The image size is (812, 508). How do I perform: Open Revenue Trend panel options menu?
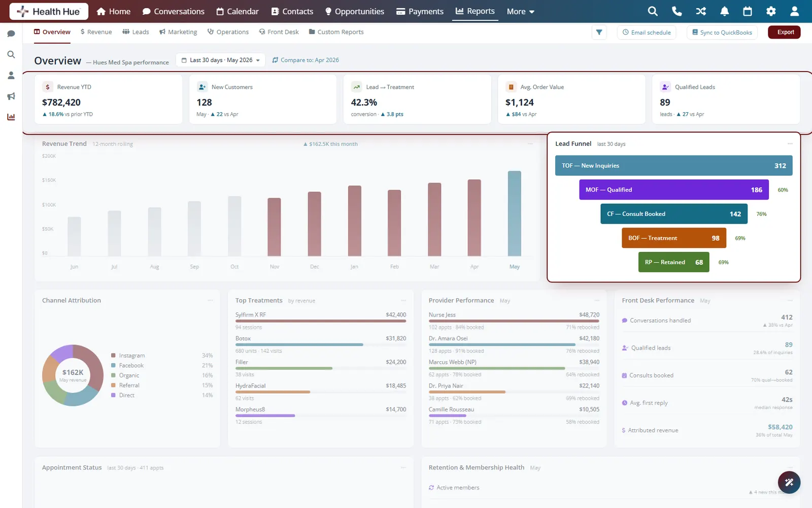pos(530,144)
